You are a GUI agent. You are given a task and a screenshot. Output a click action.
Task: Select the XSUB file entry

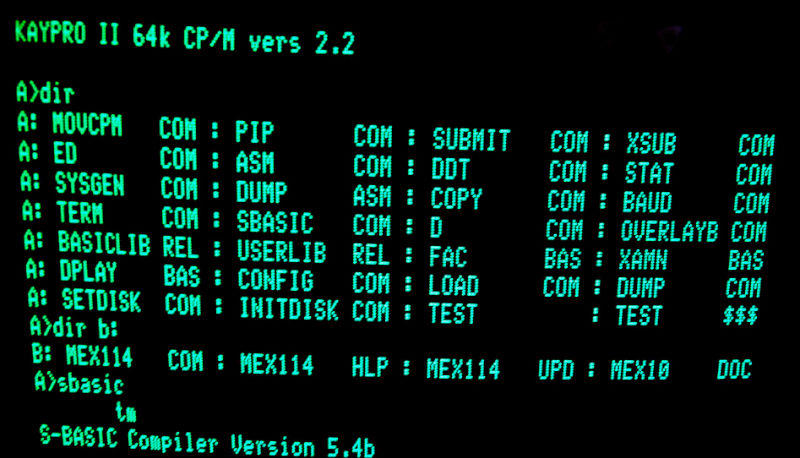coord(651,144)
